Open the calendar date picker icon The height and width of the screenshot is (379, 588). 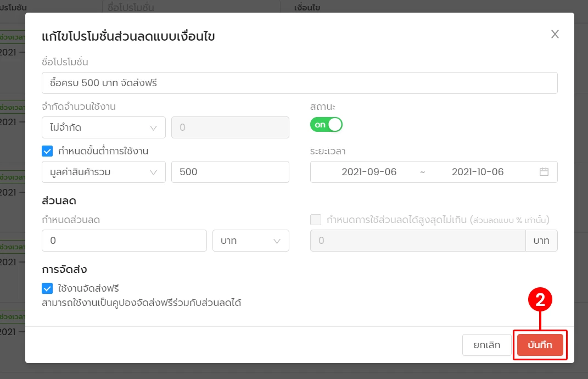(544, 172)
